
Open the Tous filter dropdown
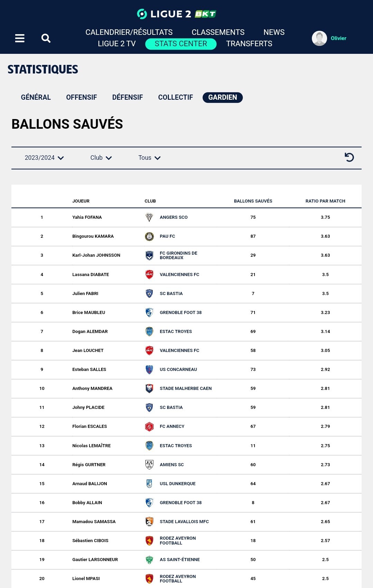point(149,158)
